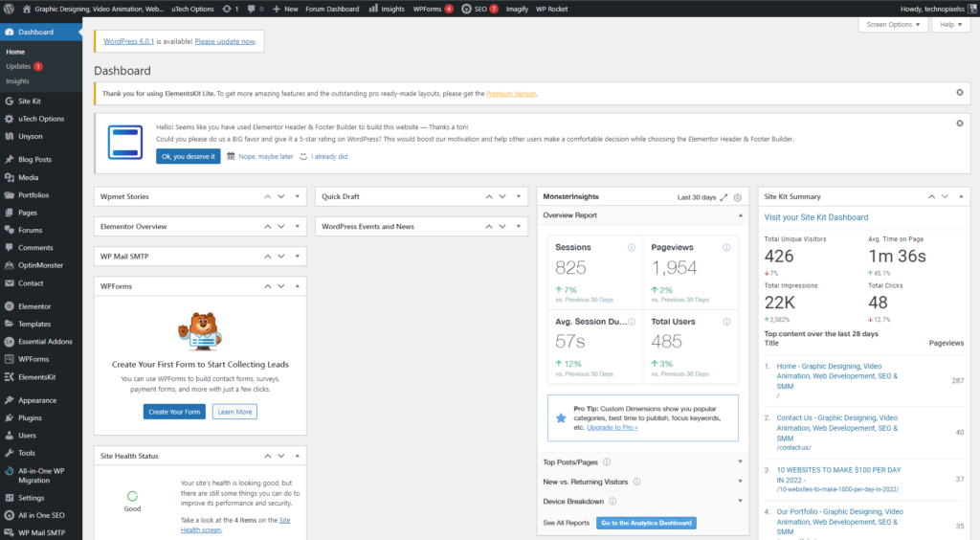Open Visit your Site Kit Dashboard link
Viewport: 980px width, 540px height.
pos(816,217)
